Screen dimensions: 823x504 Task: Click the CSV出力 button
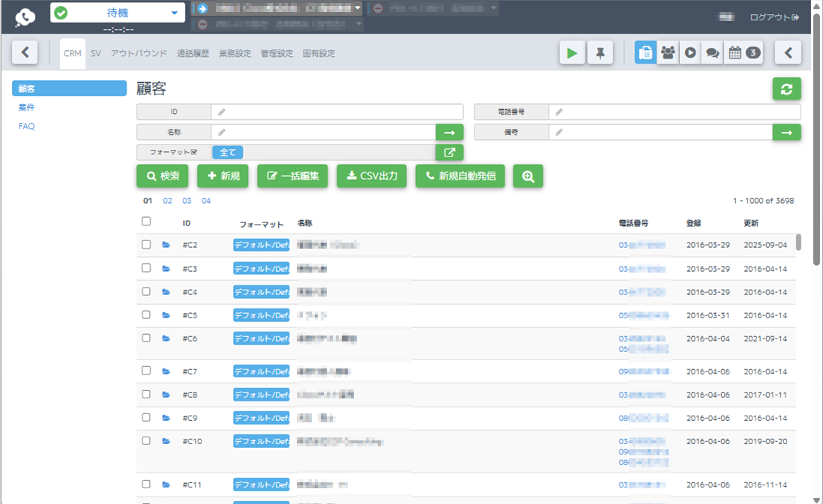372,176
